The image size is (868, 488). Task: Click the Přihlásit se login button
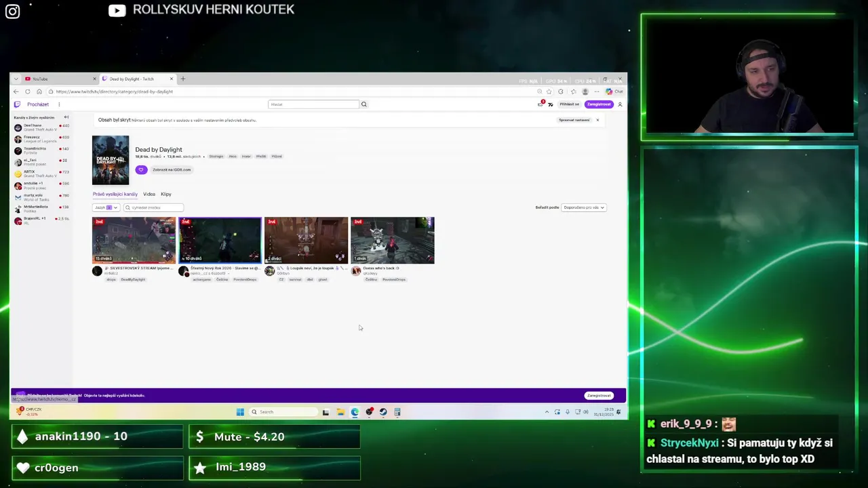tap(570, 104)
